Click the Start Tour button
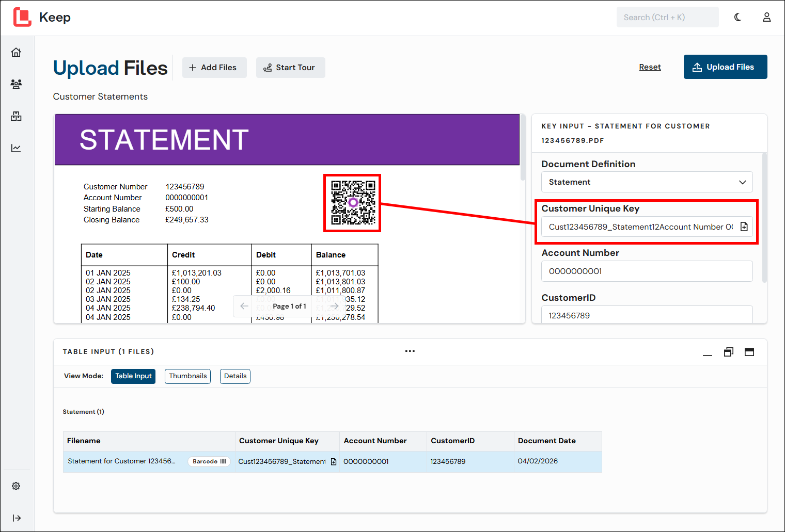785x532 pixels. click(x=291, y=68)
